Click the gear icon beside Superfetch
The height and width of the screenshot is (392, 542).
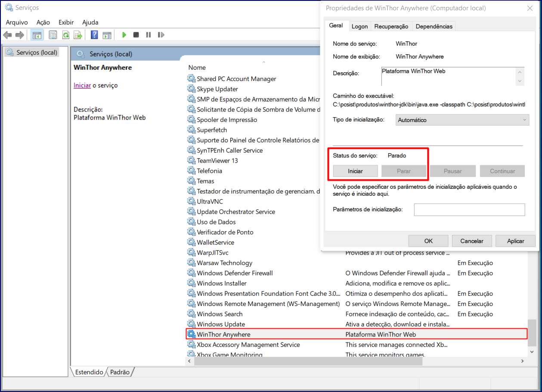pos(191,130)
